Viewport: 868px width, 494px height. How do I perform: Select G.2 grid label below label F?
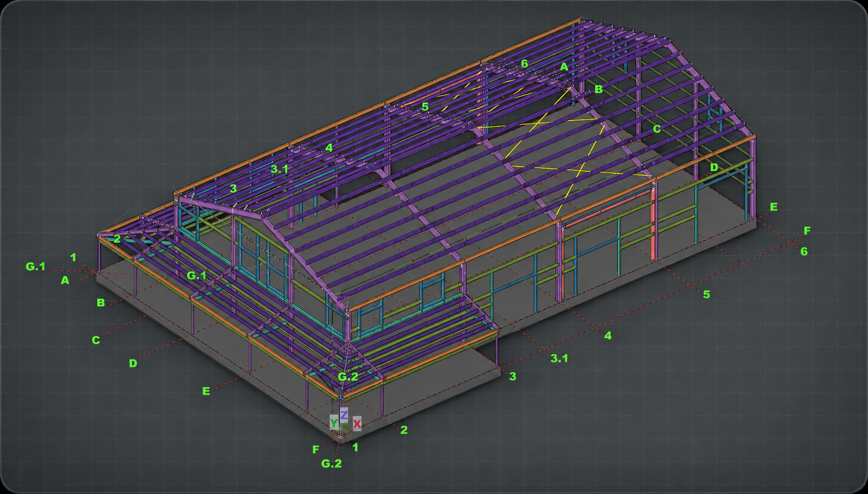[x=332, y=463]
